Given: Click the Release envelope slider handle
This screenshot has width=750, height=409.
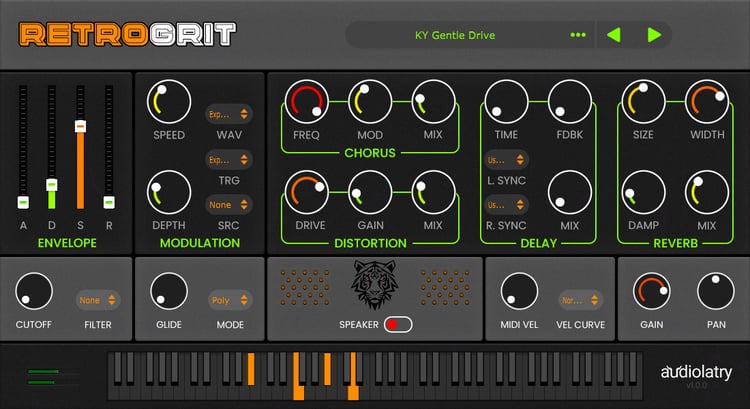Looking at the screenshot, I should [109, 202].
